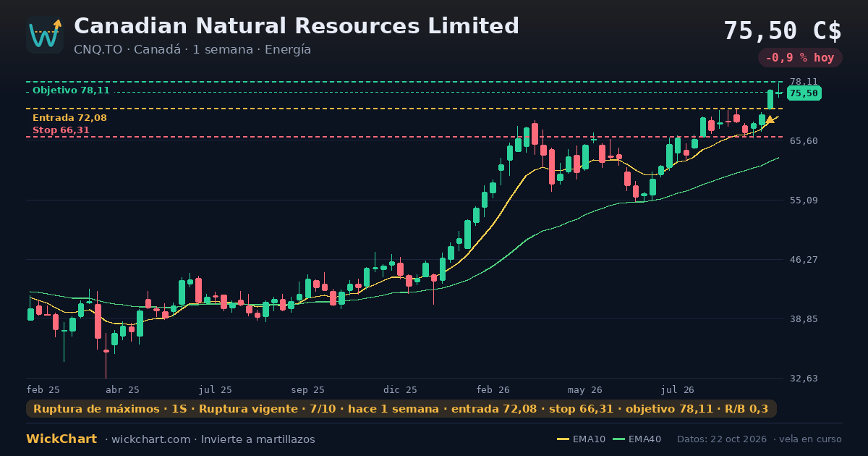The width and height of the screenshot is (868, 456).
Task: Click the EMA10 legend entry
Action: click(582, 439)
